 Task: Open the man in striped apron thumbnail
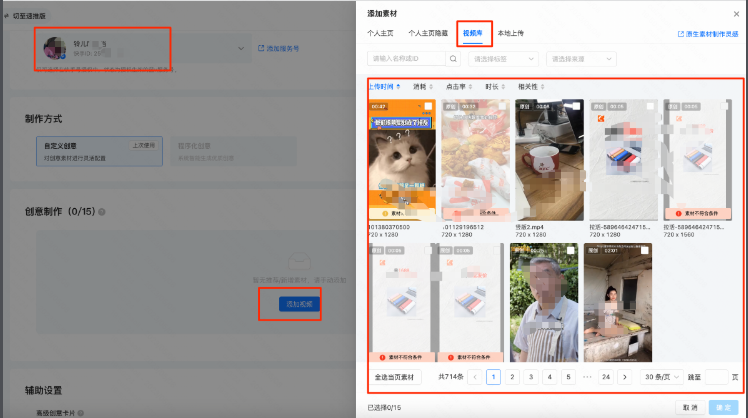click(x=544, y=303)
